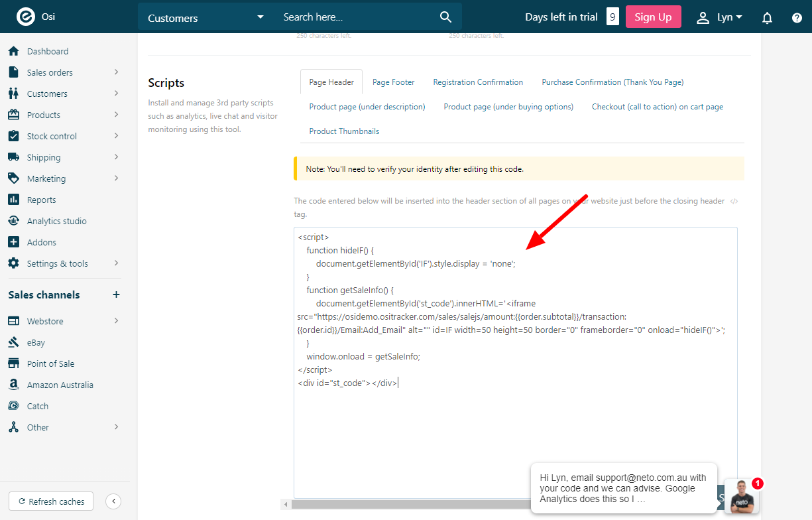Open the Amazon Australia link
The height and width of the screenshot is (520, 812).
pyautogui.click(x=60, y=385)
